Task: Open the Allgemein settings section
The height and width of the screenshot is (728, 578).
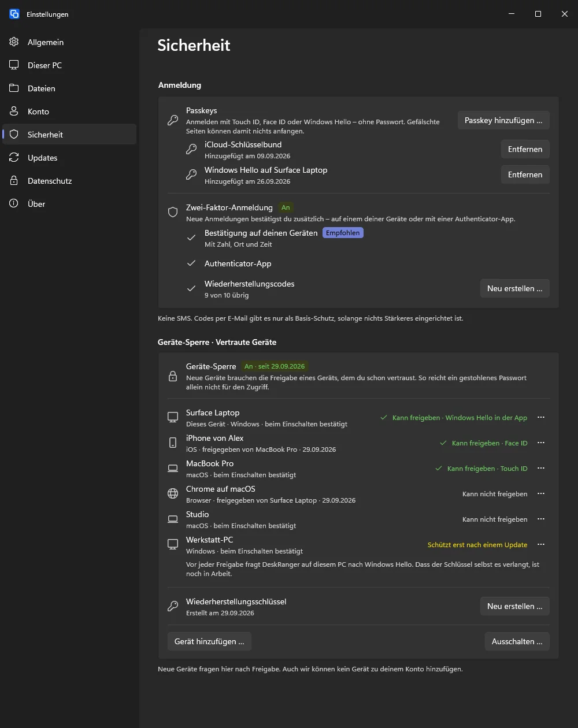Action: 69,42
